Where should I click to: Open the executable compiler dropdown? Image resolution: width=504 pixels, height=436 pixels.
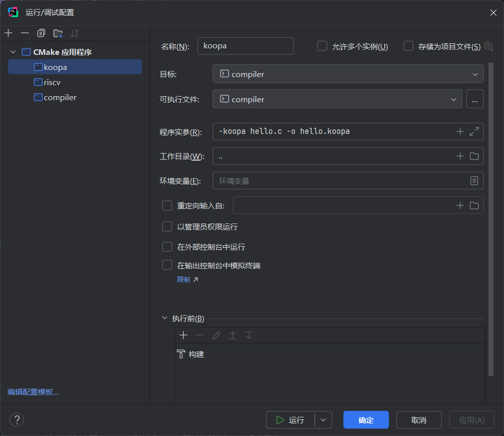pyautogui.click(x=453, y=99)
